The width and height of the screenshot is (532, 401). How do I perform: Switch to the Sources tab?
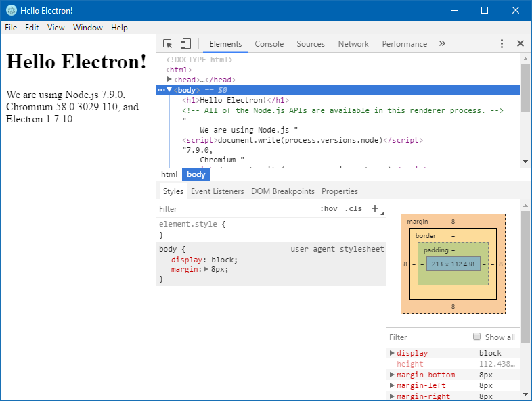click(311, 44)
